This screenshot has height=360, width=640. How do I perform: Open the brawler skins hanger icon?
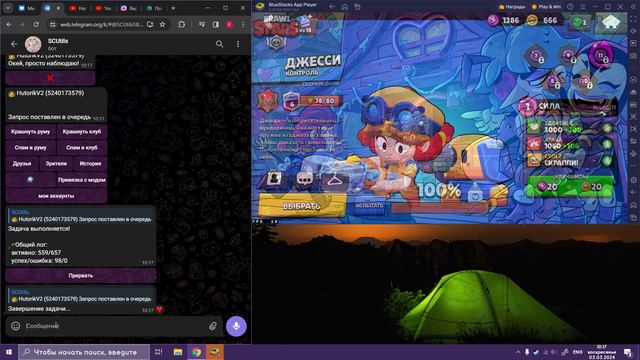tap(334, 178)
